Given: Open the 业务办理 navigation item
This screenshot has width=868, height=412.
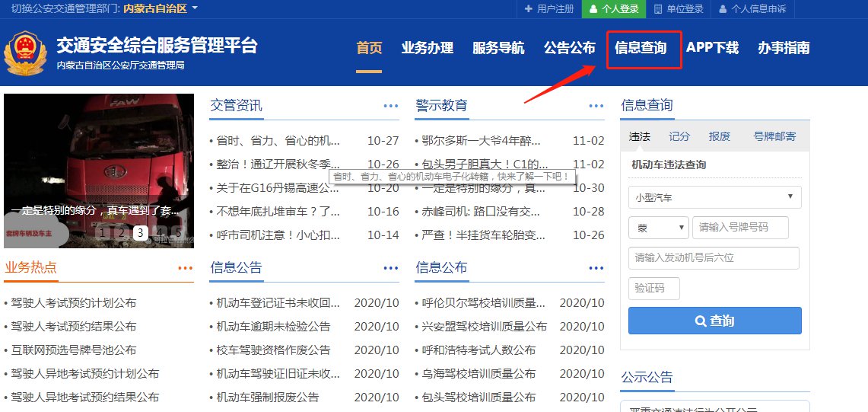Looking at the screenshot, I should click(427, 48).
